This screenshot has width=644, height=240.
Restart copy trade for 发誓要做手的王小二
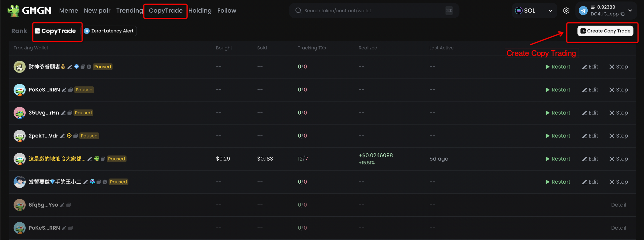pyautogui.click(x=558, y=182)
